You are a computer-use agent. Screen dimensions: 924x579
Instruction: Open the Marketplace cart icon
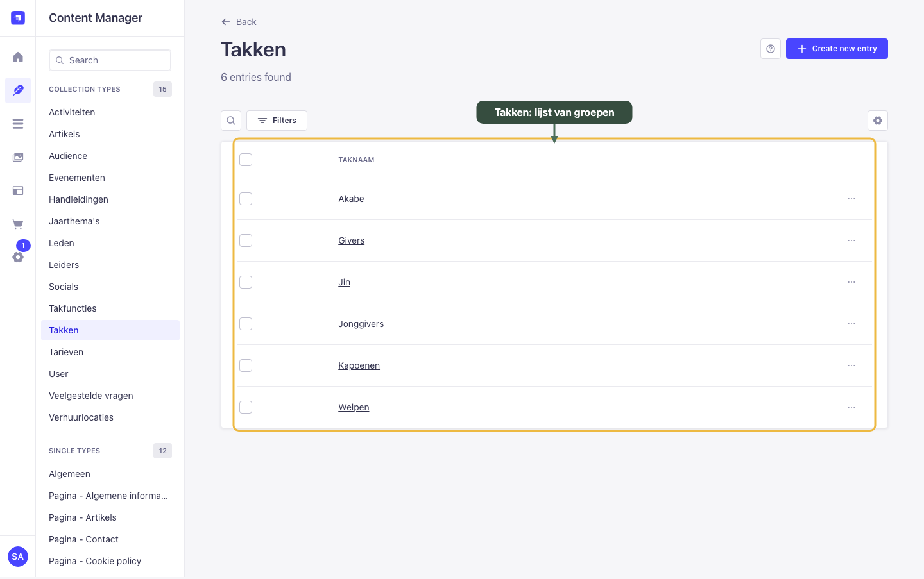coord(18,224)
